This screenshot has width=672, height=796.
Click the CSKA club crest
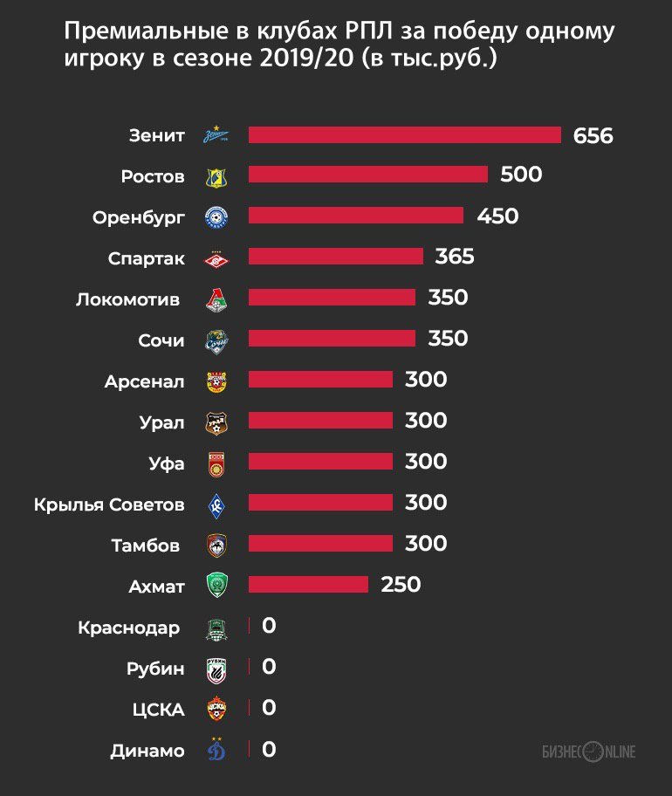(216, 709)
